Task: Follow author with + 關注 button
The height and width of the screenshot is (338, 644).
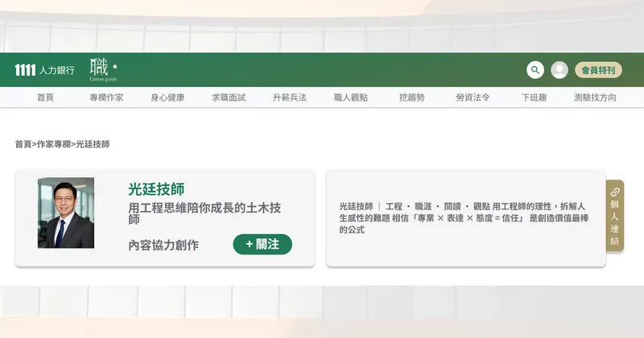Action: (x=262, y=245)
